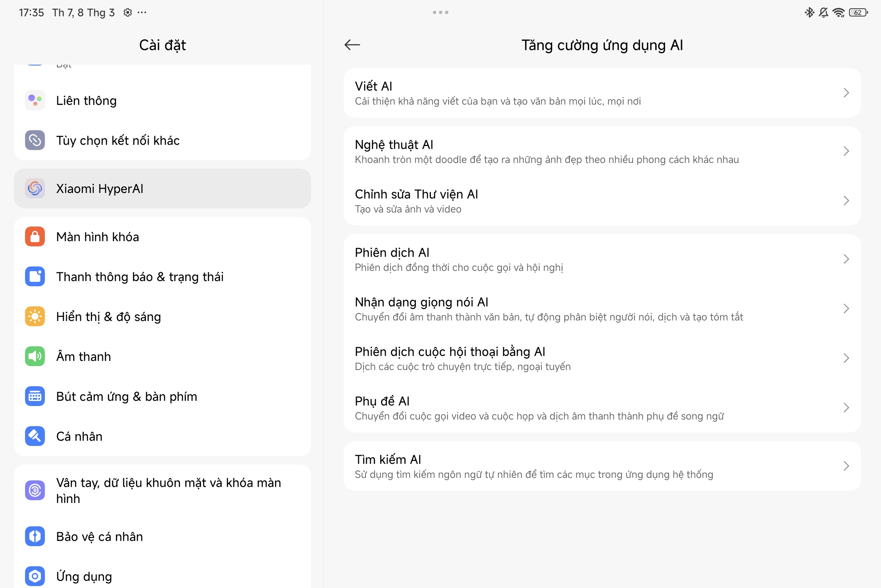Open the Liên thông icon
The width and height of the screenshot is (881, 588).
pyautogui.click(x=35, y=100)
